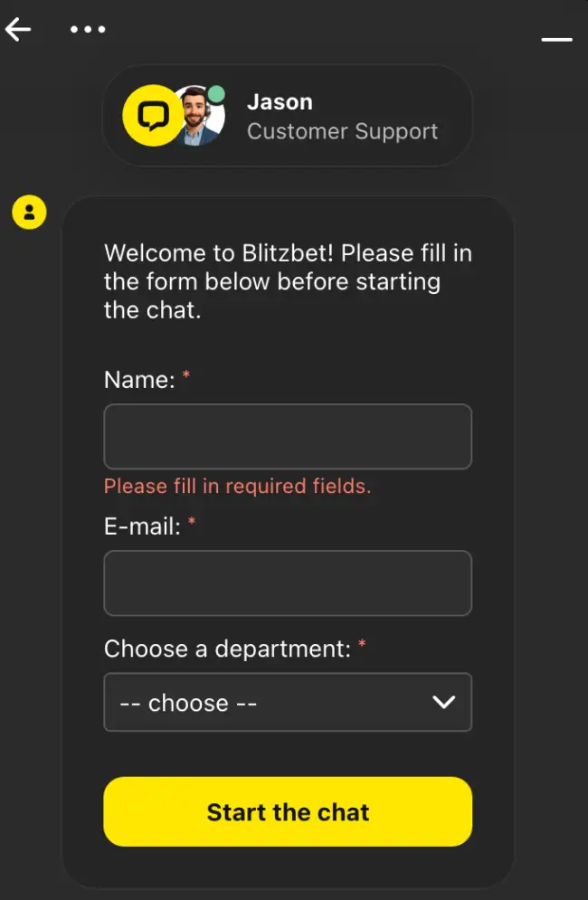Open the three-dot options menu
588x900 pixels.
tap(88, 29)
